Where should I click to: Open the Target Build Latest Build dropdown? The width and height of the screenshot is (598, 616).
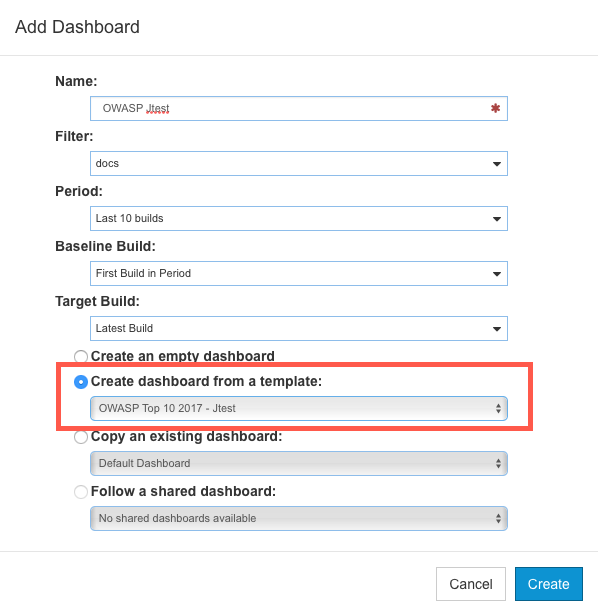[299, 328]
